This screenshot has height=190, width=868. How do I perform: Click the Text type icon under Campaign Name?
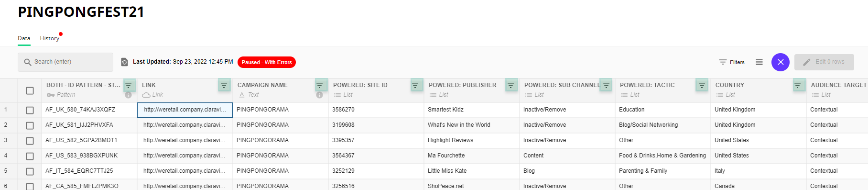242,95
